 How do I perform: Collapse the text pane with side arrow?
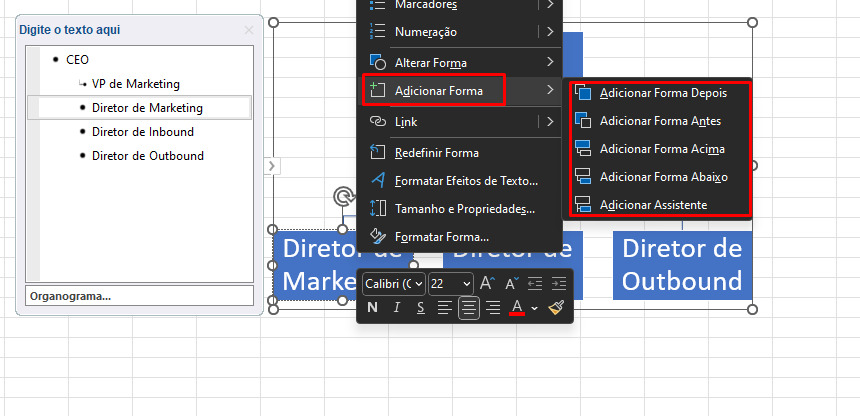272,166
